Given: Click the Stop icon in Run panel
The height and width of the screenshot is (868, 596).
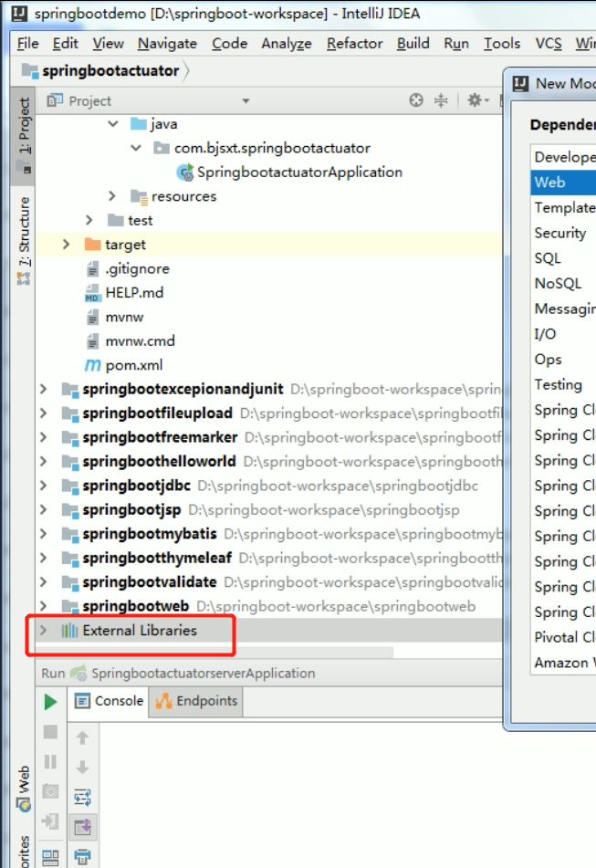Looking at the screenshot, I should point(50,732).
